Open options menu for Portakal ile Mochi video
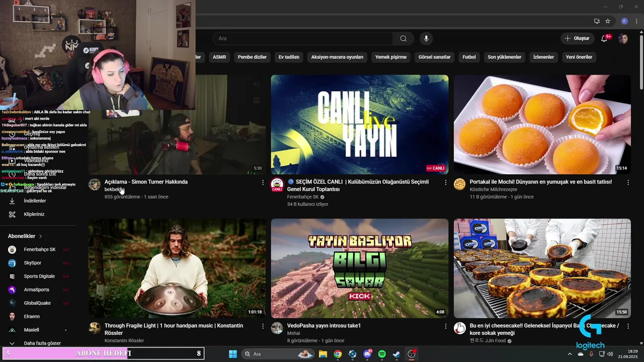Screen dimensions: 644x362 click(x=628, y=183)
